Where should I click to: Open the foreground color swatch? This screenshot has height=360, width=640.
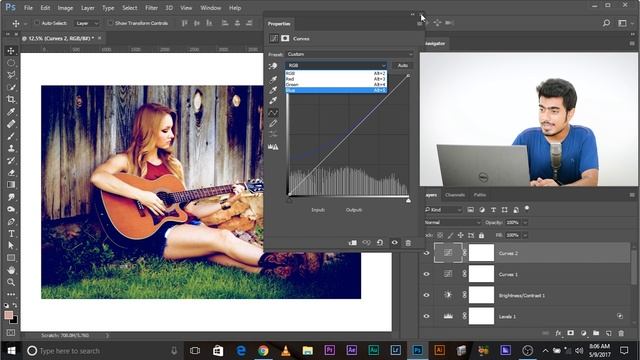[x=9, y=315]
